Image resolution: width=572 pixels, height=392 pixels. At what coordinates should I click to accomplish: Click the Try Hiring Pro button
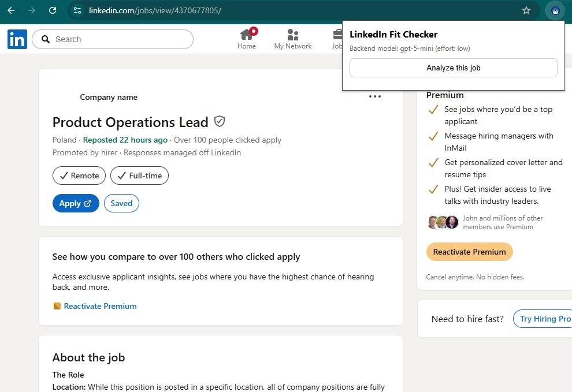tap(544, 319)
